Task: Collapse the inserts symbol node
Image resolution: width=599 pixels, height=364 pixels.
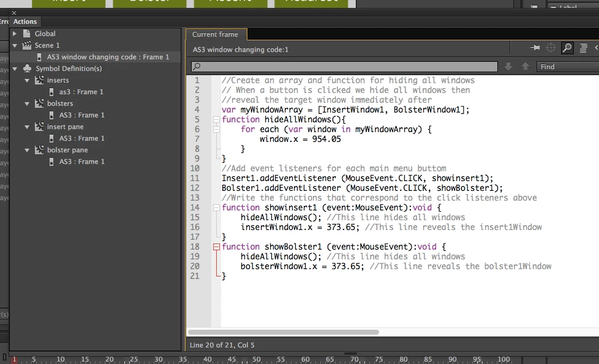Action: click(27, 81)
